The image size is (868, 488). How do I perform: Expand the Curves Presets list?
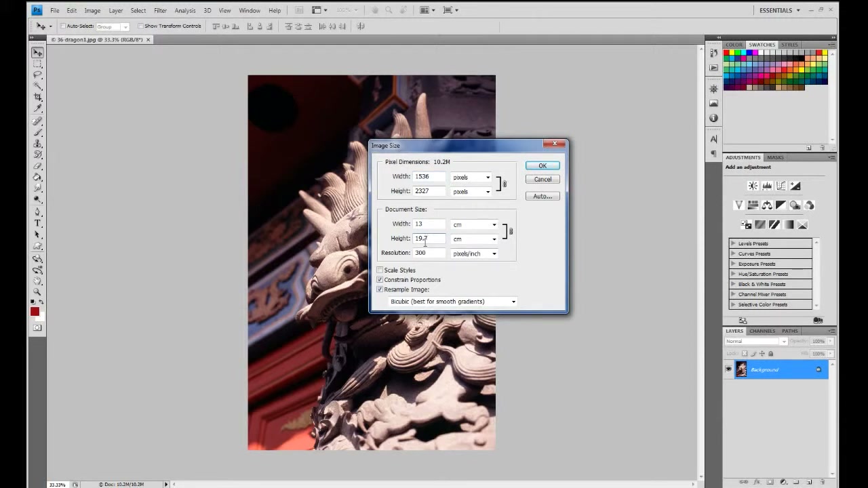(733, 253)
